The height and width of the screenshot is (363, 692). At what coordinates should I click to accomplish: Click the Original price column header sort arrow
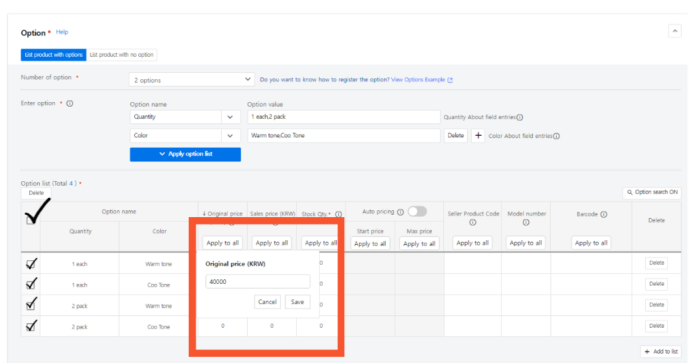(x=204, y=214)
